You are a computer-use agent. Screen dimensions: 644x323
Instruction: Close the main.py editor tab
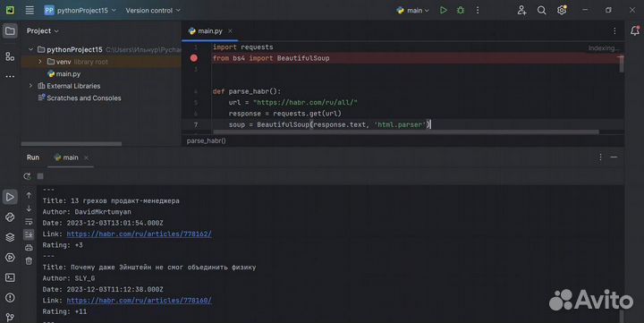pyautogui.click(x=230, y=30)
